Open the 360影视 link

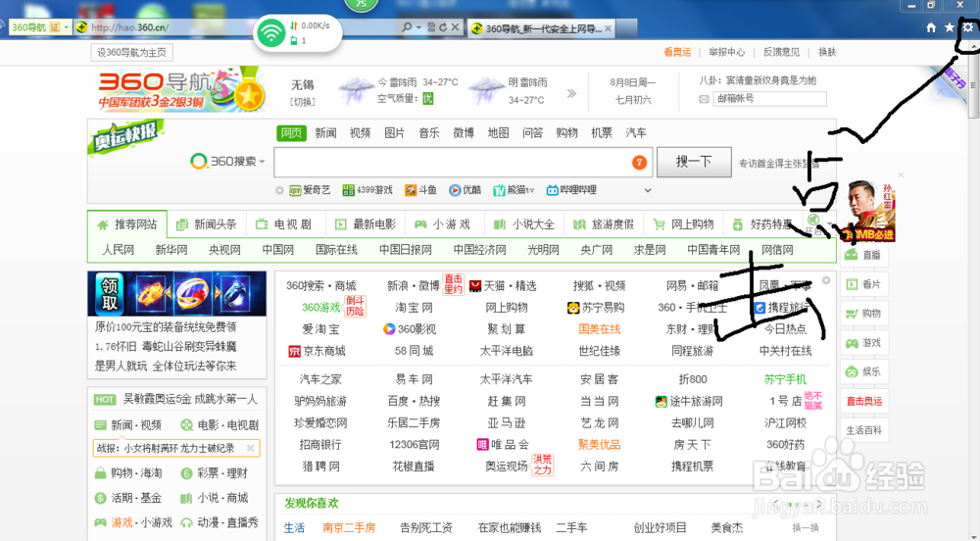pyautogui.click(x=410, y=329)
